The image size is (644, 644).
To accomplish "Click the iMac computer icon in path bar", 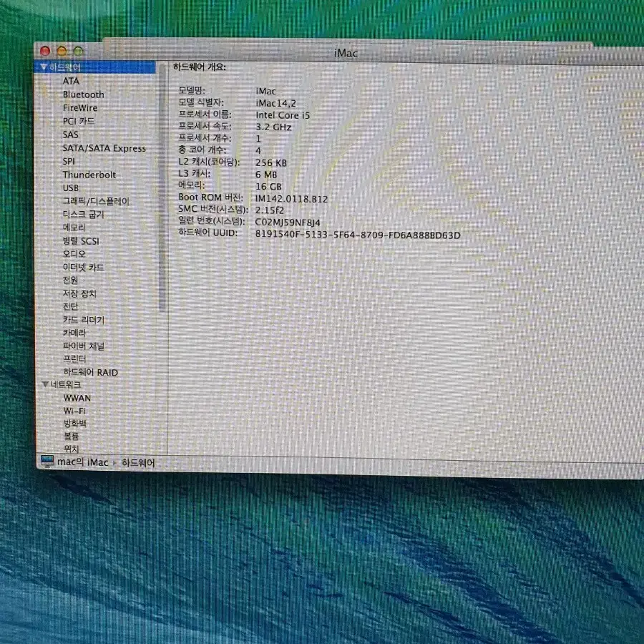I will tap(47, 462).
